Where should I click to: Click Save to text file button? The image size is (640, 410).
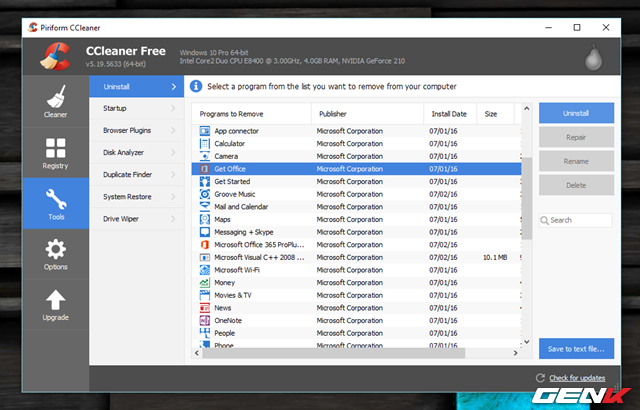coord(576,348)
